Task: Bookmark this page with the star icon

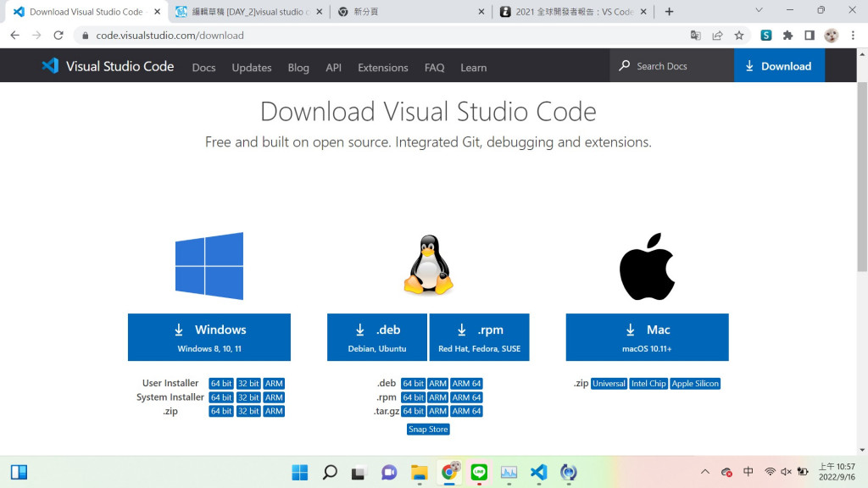Action: tap(739, 36)
